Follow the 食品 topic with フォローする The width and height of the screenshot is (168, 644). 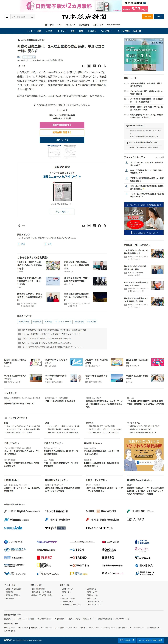point(29,57)
